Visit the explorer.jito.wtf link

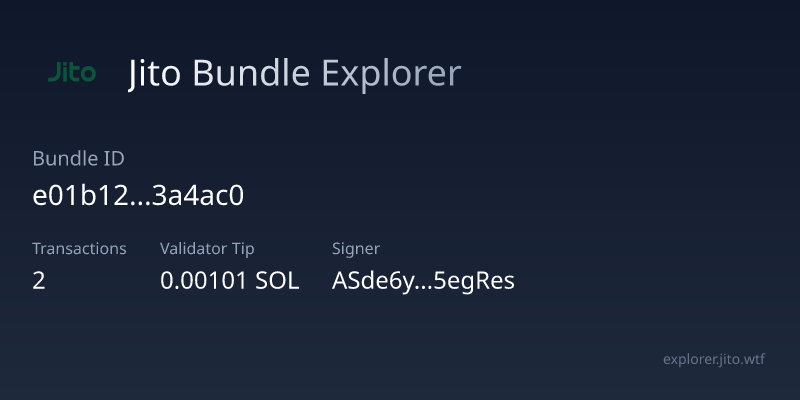(x=718, y=359)
